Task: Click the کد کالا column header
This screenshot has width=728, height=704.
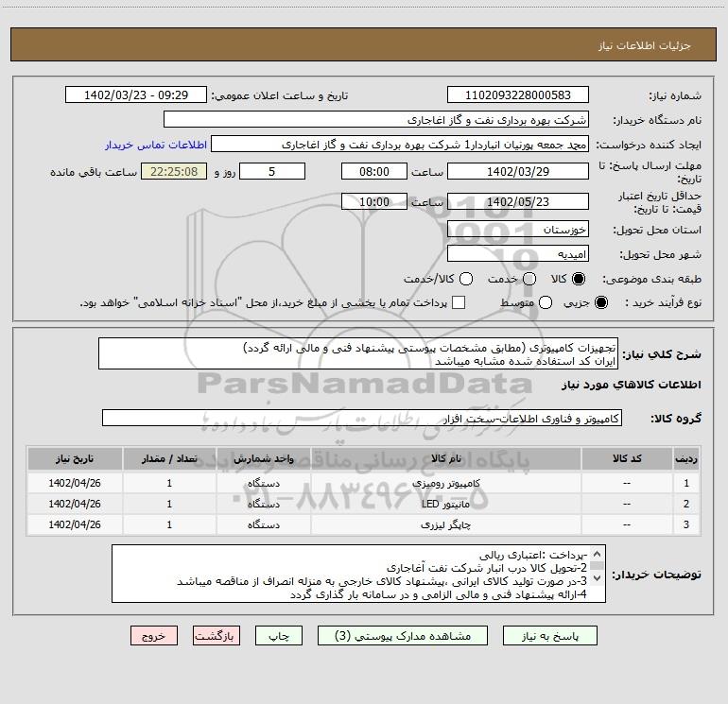Action: click(627, 458)
